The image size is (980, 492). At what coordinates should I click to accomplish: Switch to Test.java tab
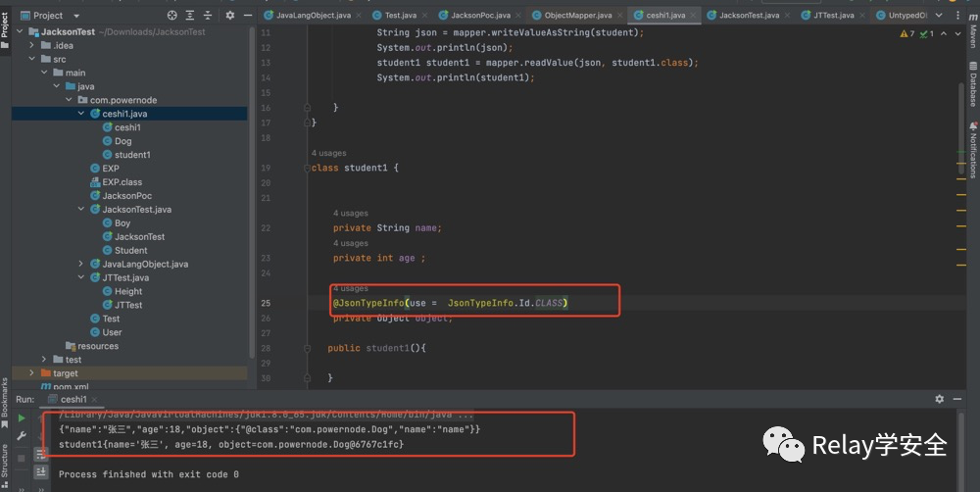[400, 15]
